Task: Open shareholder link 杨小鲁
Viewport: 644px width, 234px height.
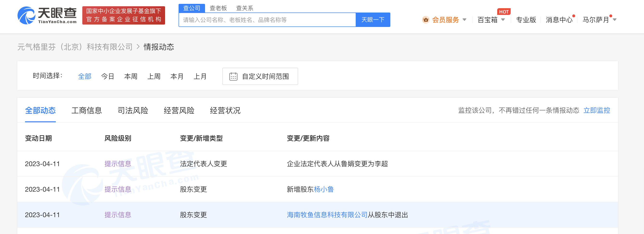Action: click(x=324, y=189)
